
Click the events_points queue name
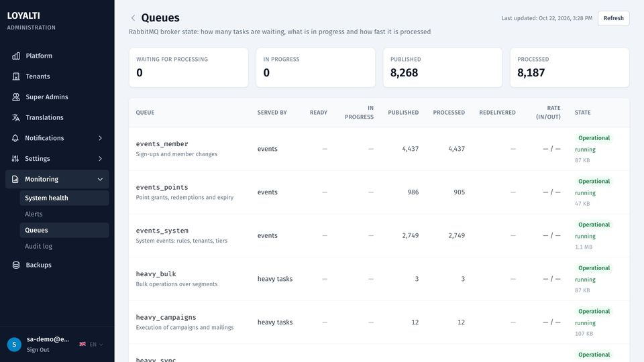tap(162, 187)
